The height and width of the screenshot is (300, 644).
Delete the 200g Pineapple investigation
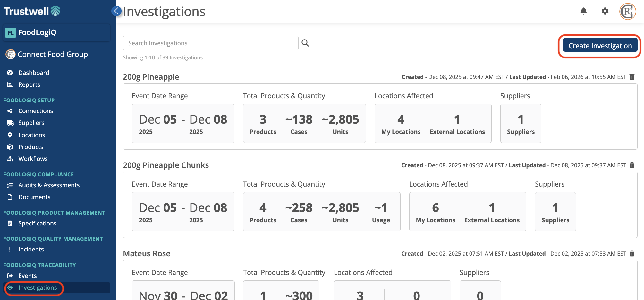point(631,77)
